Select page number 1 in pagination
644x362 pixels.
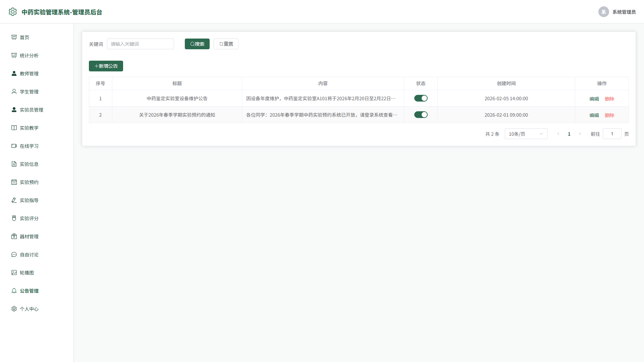click(569, 134)
